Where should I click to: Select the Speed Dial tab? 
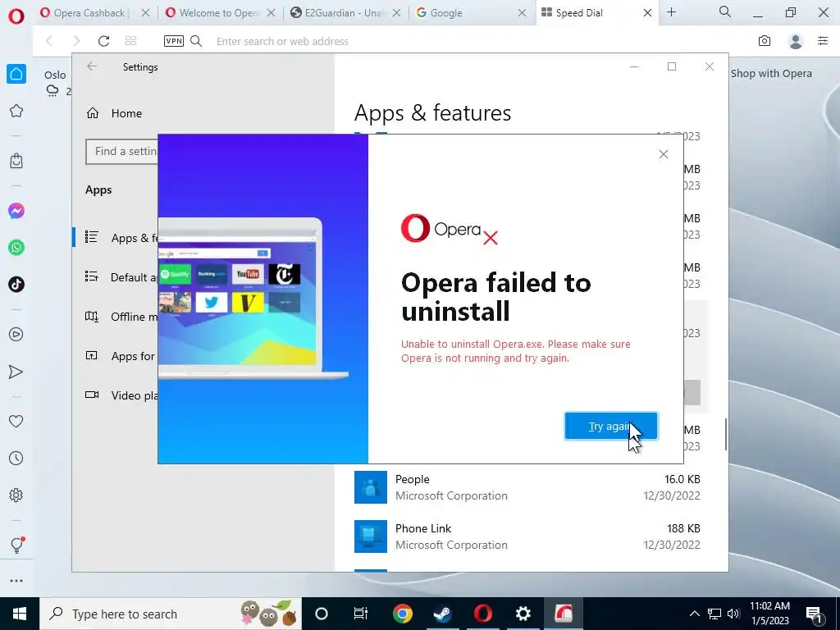click(585, 13)
